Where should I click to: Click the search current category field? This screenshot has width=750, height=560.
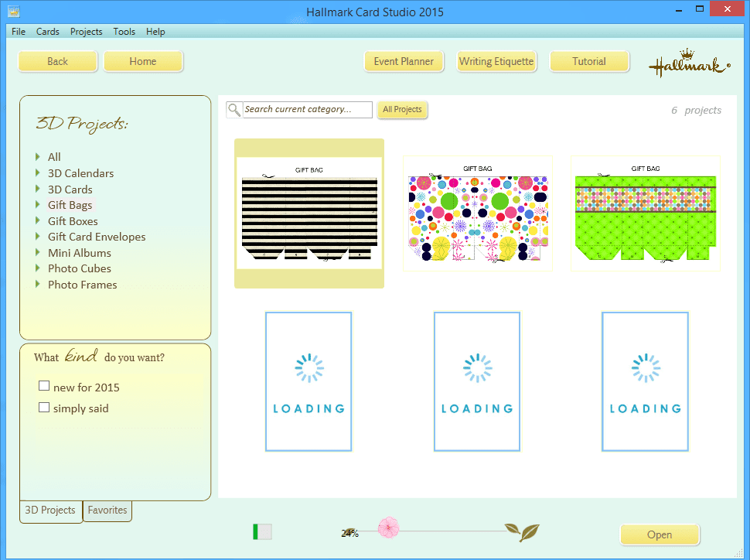tap(308, 110)
